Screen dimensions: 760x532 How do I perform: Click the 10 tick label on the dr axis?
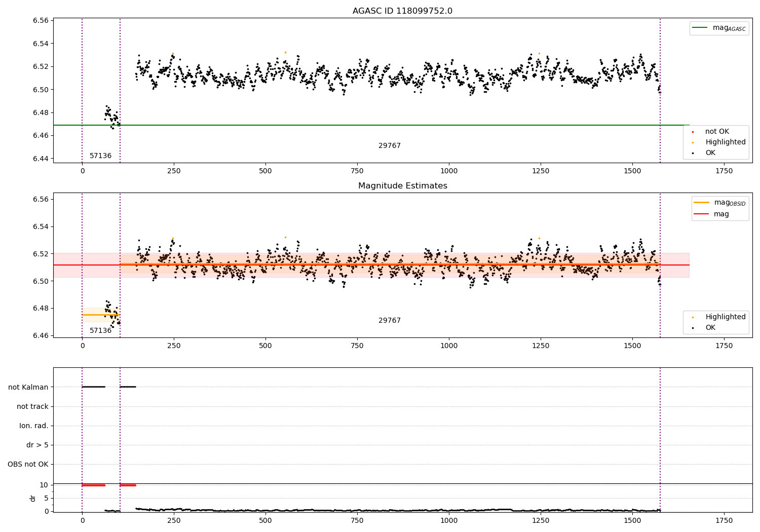44,485
